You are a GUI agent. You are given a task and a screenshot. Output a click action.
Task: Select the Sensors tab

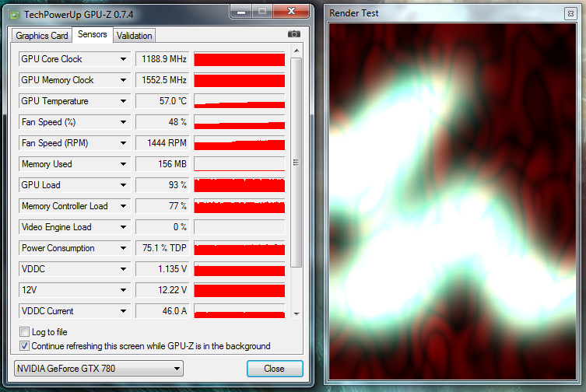pyautogui.click(x=93, y=34)
